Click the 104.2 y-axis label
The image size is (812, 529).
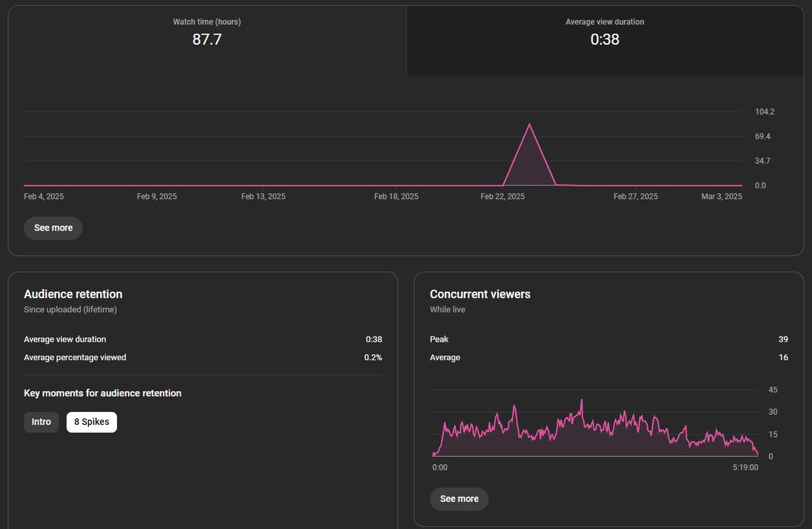tap(765, 112)
